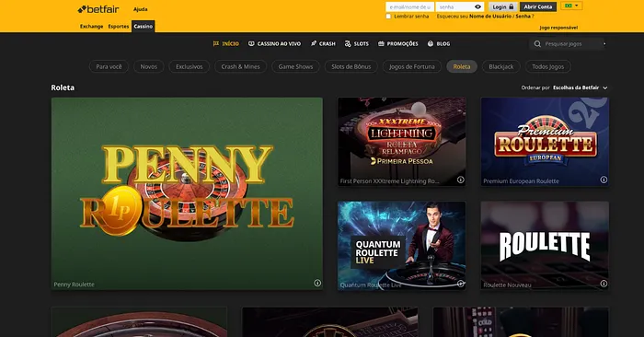This screenshot has height=337, width=644.
Task: Open the Promoções menu item
Action: click(398, 43)
